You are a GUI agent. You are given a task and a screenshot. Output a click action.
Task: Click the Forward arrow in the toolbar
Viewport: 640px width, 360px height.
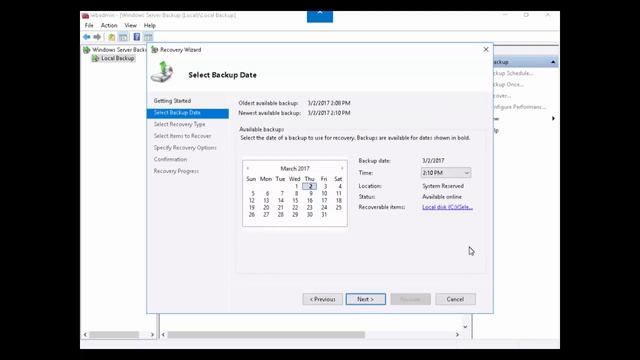(x=97, y=37)
